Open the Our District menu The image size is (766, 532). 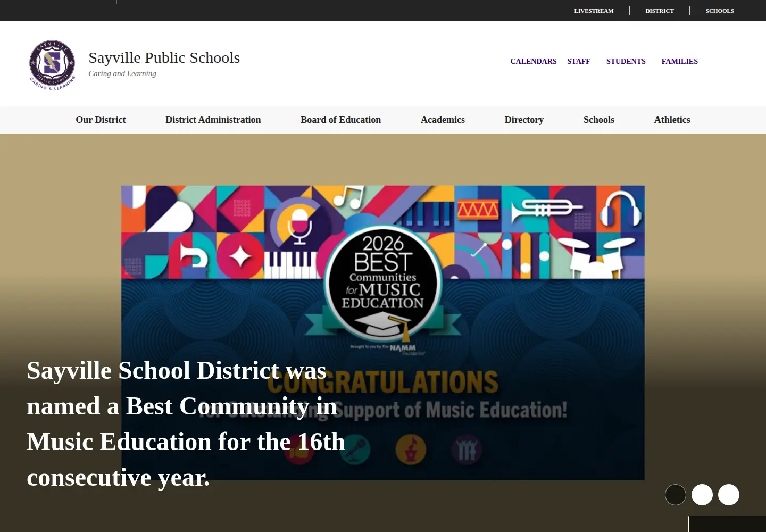click(101, 120)
